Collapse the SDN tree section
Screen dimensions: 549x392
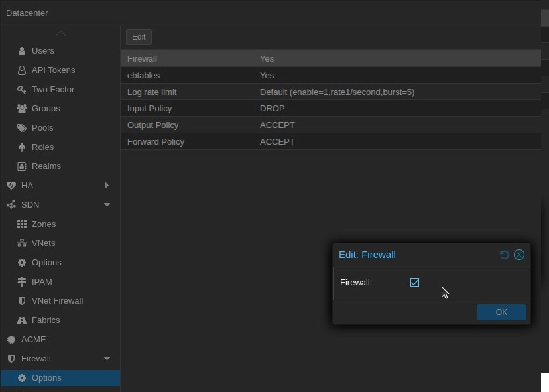tap(107, 205)
